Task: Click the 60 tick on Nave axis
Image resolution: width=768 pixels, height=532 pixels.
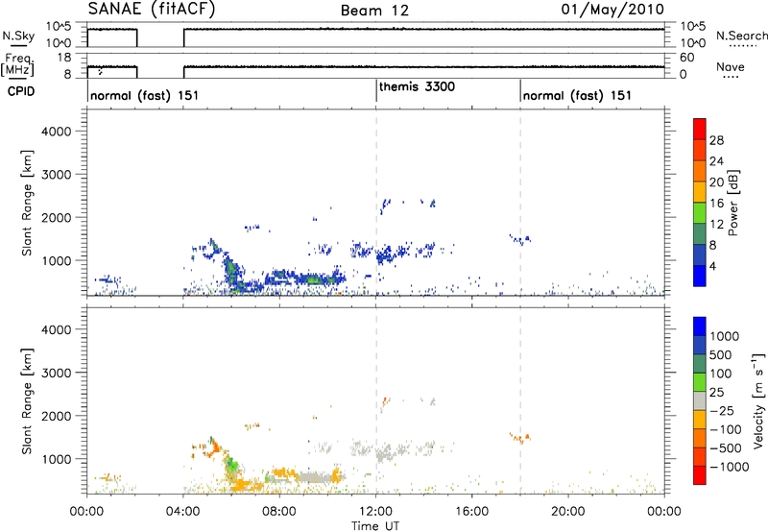Action: coord(686,58)
